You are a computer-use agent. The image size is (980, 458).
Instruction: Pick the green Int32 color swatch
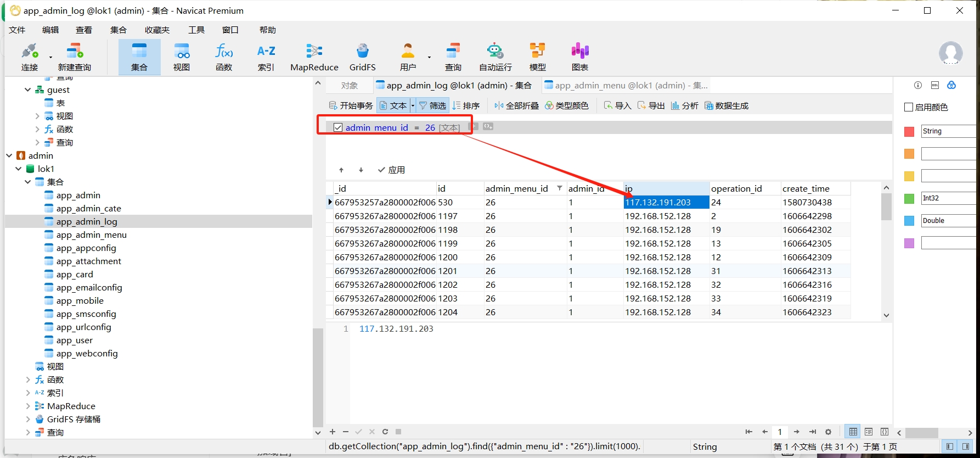pyautogui.click(x=909, y=198)
